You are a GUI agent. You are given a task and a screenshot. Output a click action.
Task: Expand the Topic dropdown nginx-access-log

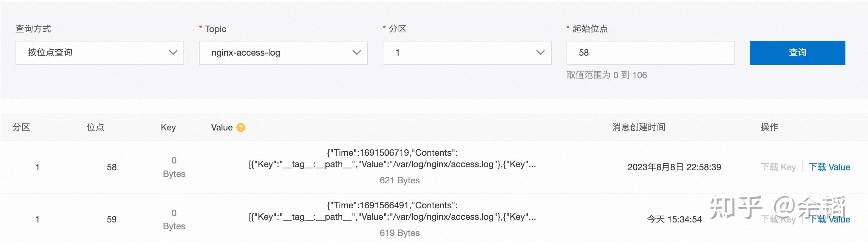pyautogui.click(x=283, y=53)
